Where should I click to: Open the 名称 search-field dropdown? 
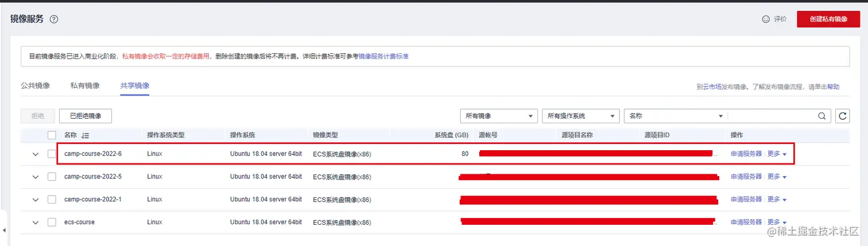click(x=676, y=116)
